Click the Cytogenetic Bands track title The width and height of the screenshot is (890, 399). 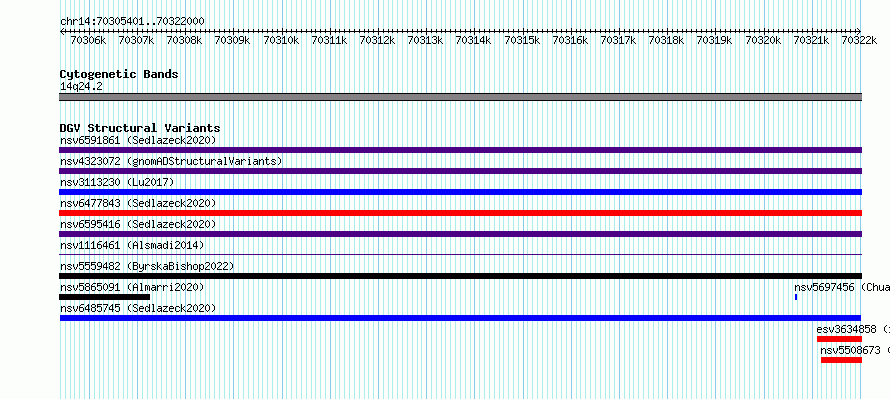(x=119, y=74)
